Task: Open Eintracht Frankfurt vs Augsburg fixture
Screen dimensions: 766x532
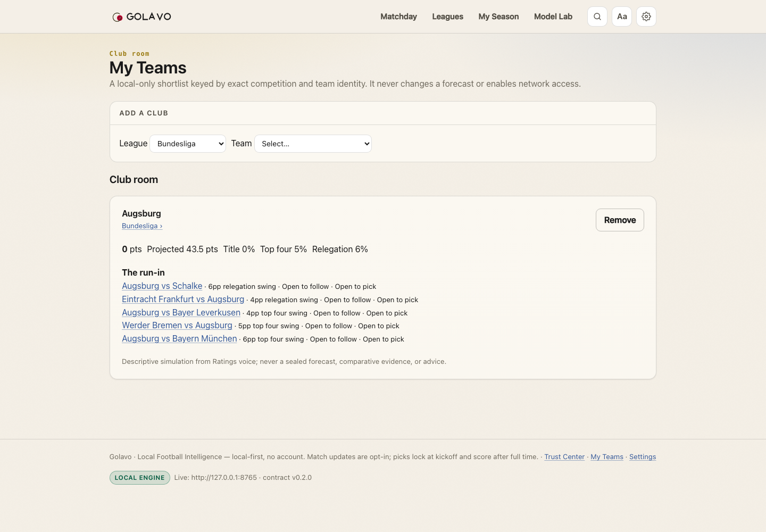Action: 183,300
